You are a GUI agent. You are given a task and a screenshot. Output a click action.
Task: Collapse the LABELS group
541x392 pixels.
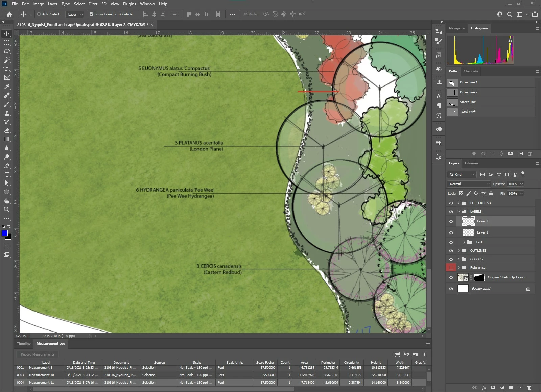[x=458, y=212]
